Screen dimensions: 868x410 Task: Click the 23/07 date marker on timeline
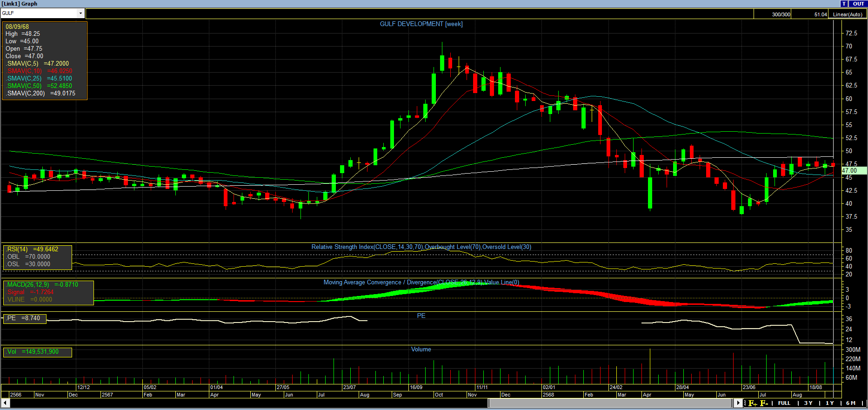coord(349,387)
